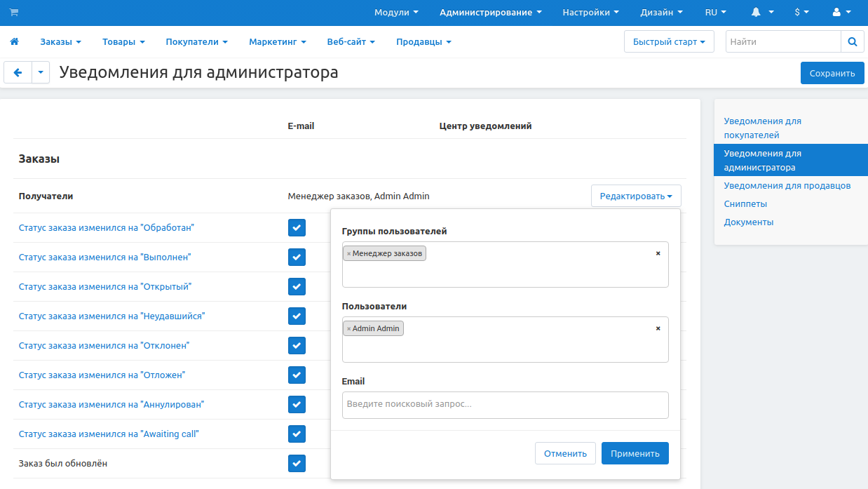This screenshot has height=489, width=868.
Task: Click the shopping cart icon in top bar
Action: pos(14,13)
